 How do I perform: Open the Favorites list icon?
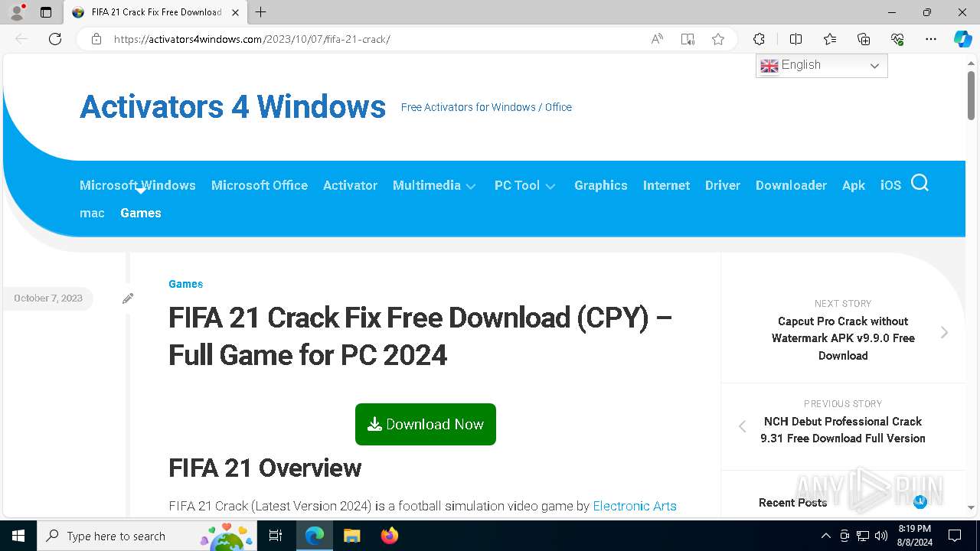(830, 39)
